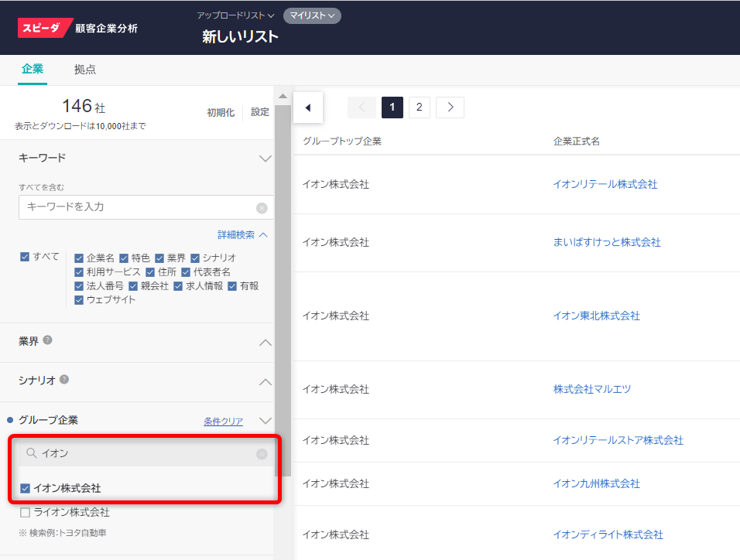Image resolution: width=740 pixels, height=560 pixels.
Task: Check the ライオン株式会社 checkbox
Action: tap(26, 512)
